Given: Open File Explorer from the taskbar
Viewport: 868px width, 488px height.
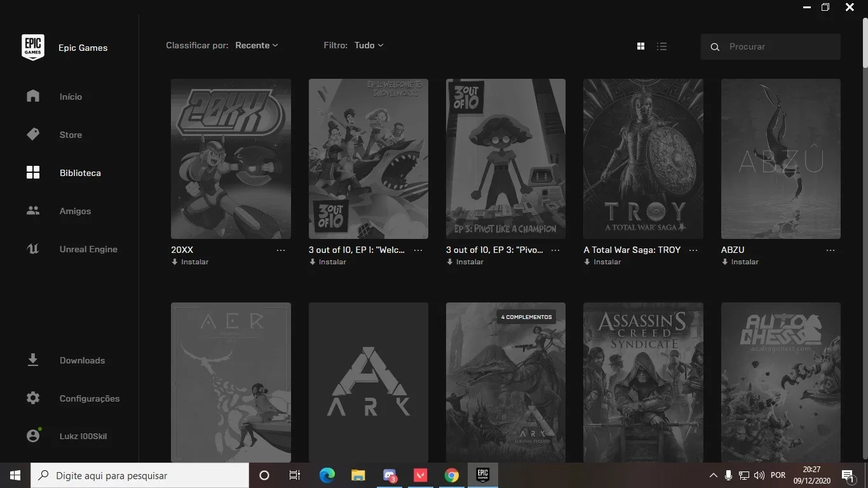Looking at the screenshot, I should pyautogui.click(x=358, y=475).
